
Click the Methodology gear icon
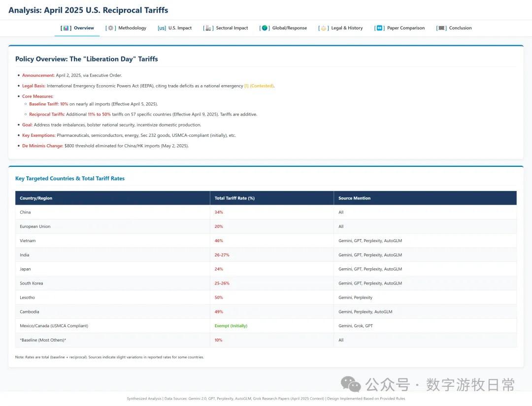coord(111,28)
